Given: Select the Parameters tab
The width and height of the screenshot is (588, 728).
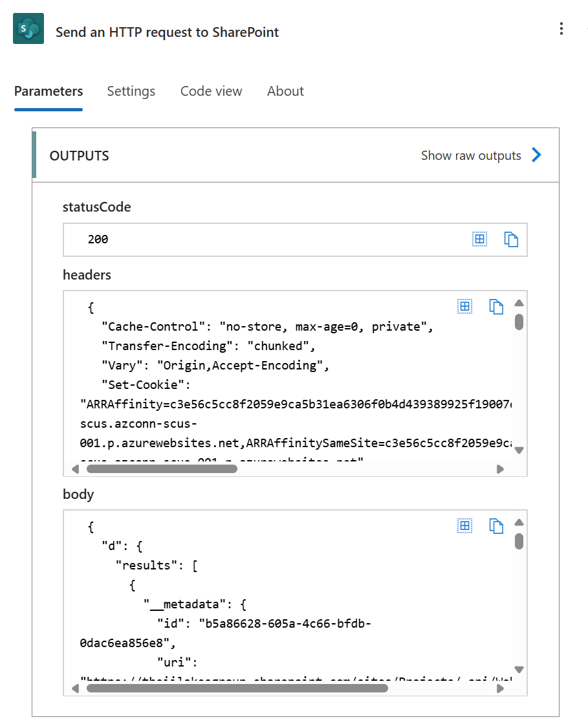Looking at the screenshot, I should [x=49, y=91].
